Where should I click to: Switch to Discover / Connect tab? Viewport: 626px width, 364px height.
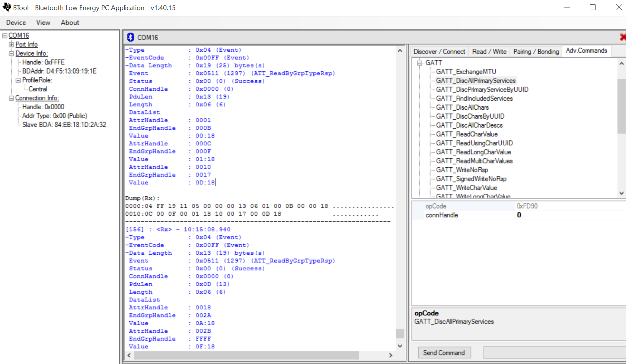(439, 52)
